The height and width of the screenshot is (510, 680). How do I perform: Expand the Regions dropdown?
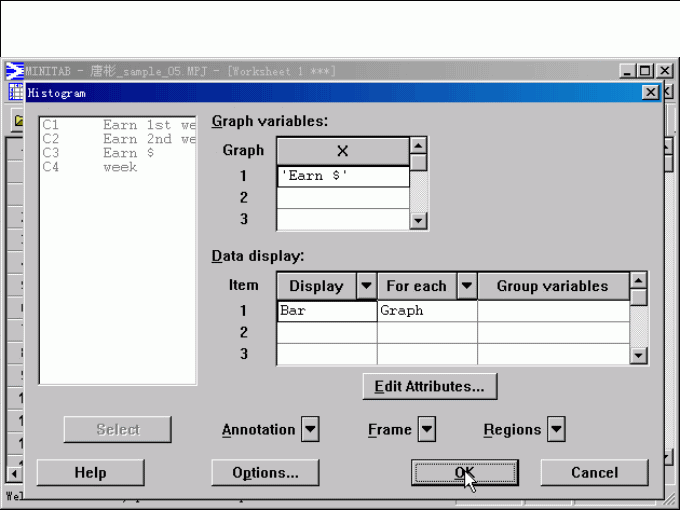pos(557,430)
